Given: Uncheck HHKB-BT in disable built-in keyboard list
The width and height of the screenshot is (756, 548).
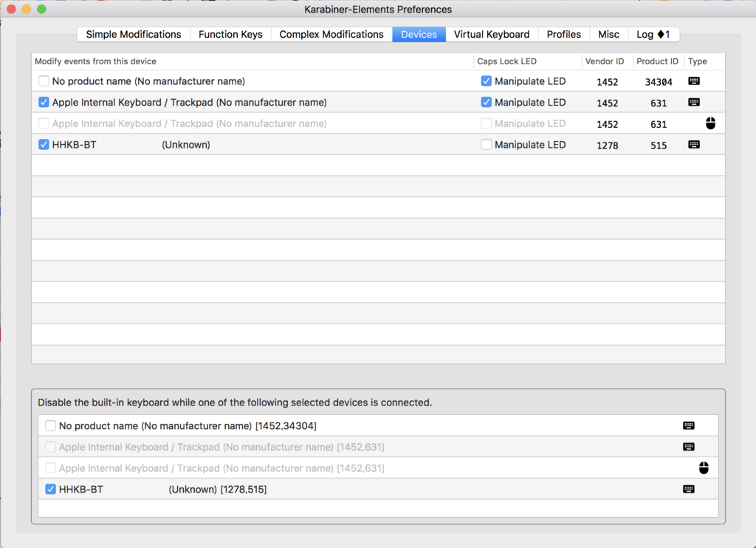Looking at the screenshot, I should click(x=51, y=489).
